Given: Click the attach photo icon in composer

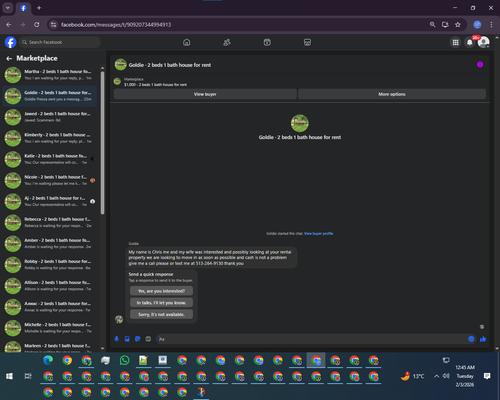Looking at the screenshot, I should [127, 339].
